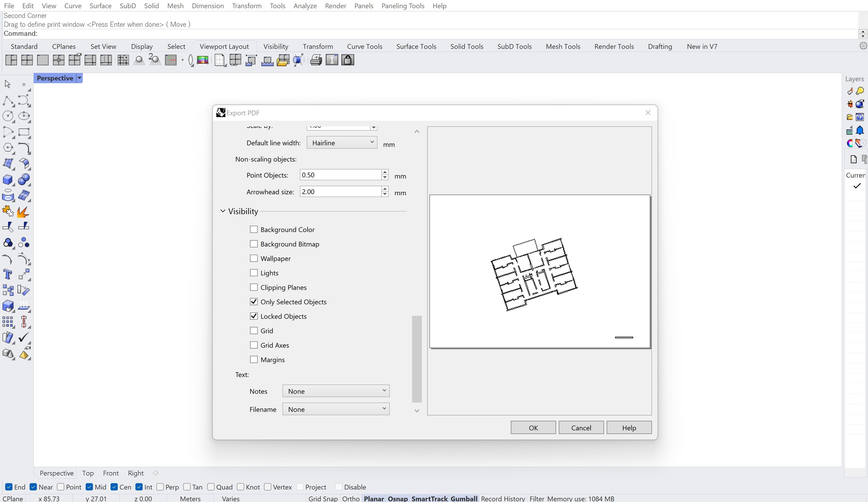
Task: Select the Rectangle tool
Action: click(x=24, y=132)
